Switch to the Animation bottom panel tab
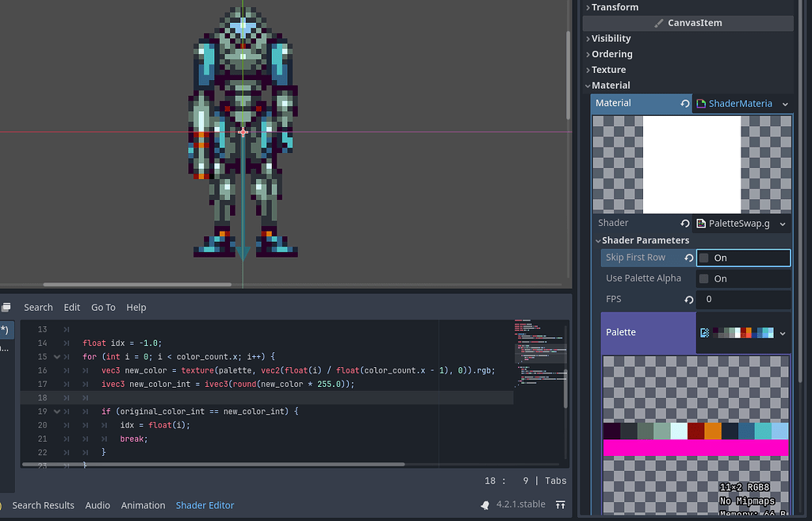812x521 pixels. [x=143, y=505]
